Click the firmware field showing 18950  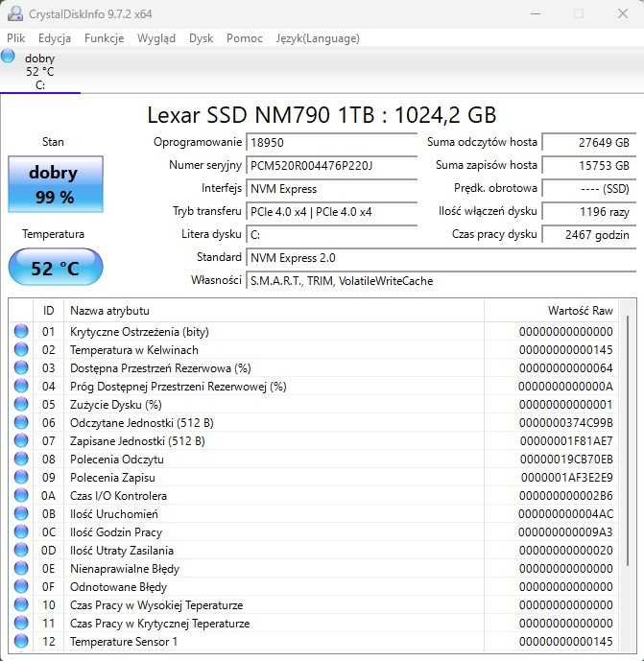coord(331,143)
